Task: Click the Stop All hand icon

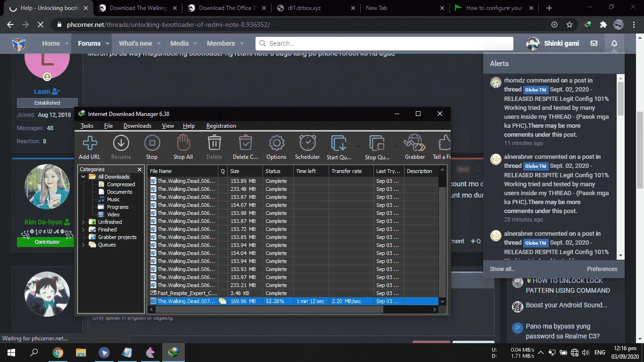Action: pos(183,143)
